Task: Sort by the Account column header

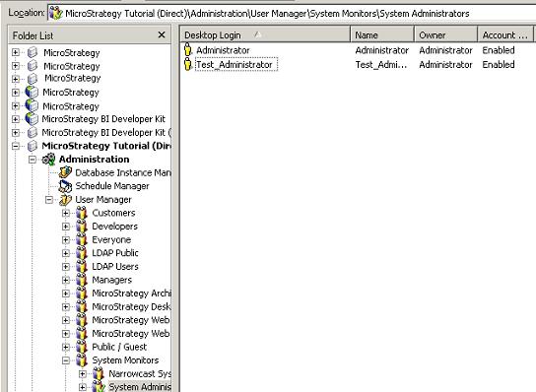Action: tap(505, 34)
